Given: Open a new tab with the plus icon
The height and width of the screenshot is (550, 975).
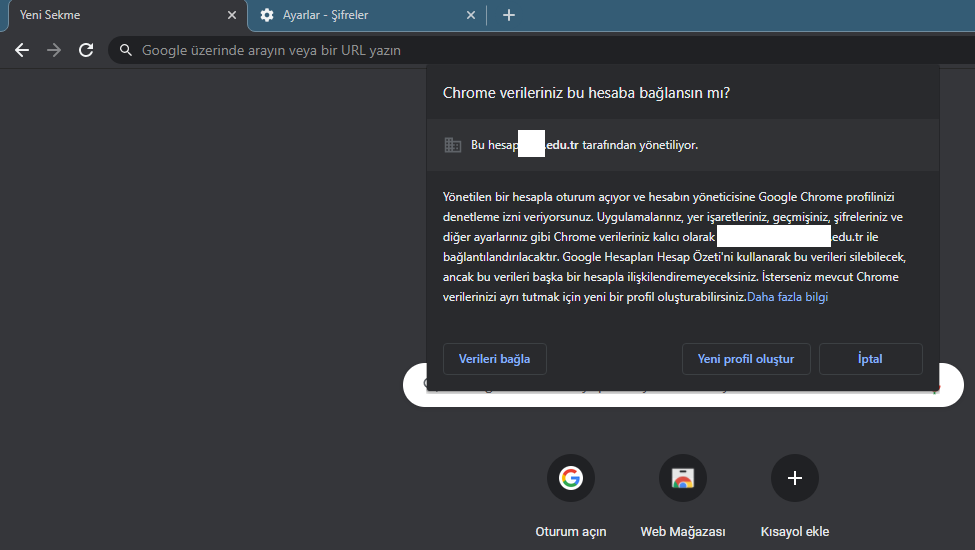Looking at the screenshot, I should (x=509, y=15).
